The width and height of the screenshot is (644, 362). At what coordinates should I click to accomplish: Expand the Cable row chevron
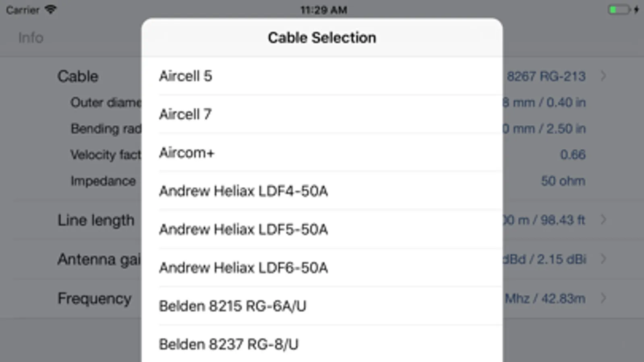point(603,76)
